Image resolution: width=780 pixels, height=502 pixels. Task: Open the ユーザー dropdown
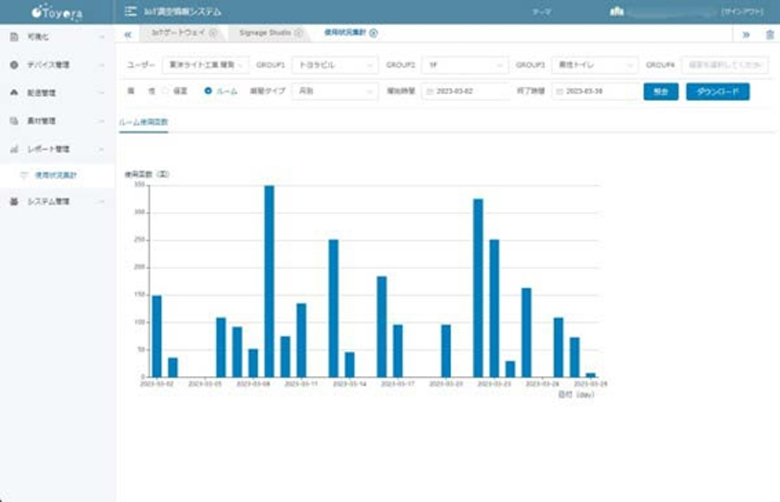pos(206,65)
